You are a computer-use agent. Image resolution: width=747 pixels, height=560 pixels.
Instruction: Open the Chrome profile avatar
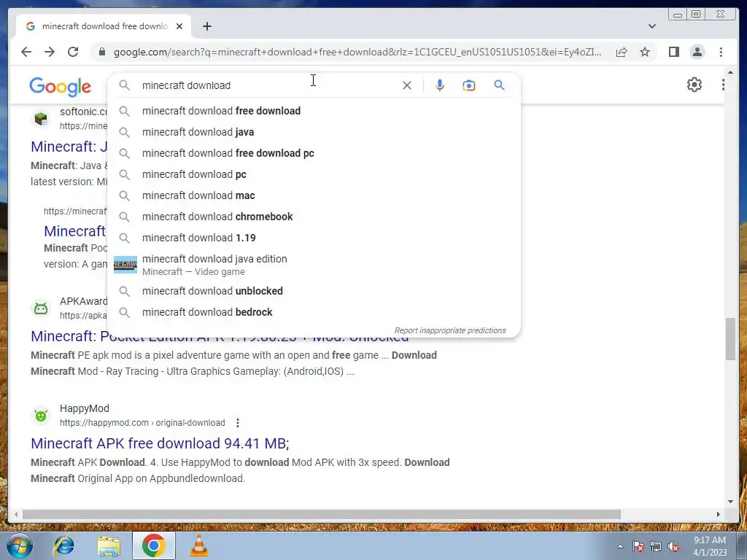697,52
